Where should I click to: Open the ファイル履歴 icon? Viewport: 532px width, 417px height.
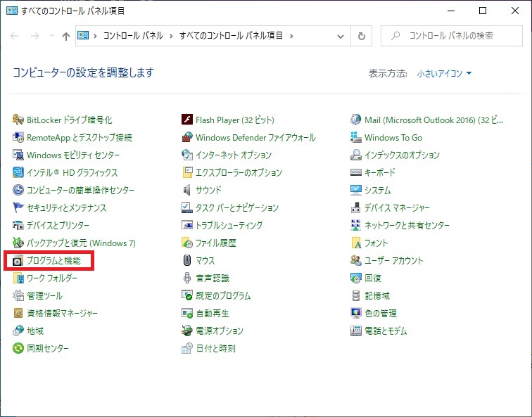click(x=187, y=243)
